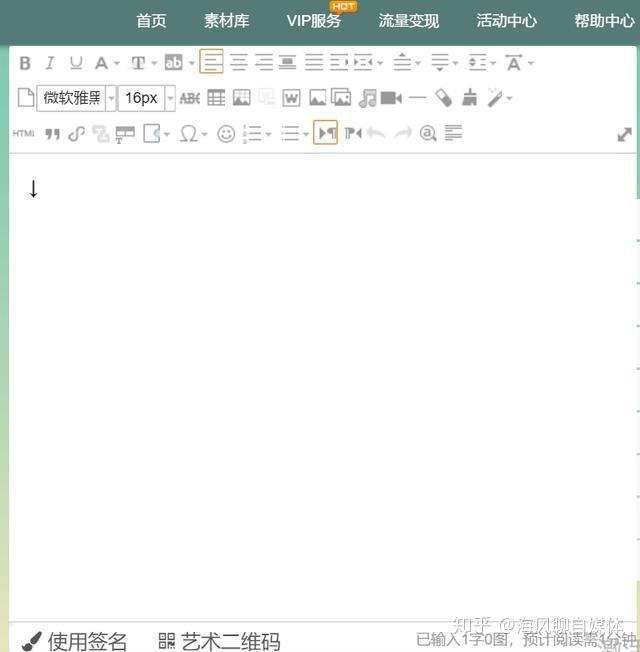Image resolution: width=640 pixels, height=652 pixels.
Task: Open the Omega special character dropdown arrow
Action: tap(204, 134)
